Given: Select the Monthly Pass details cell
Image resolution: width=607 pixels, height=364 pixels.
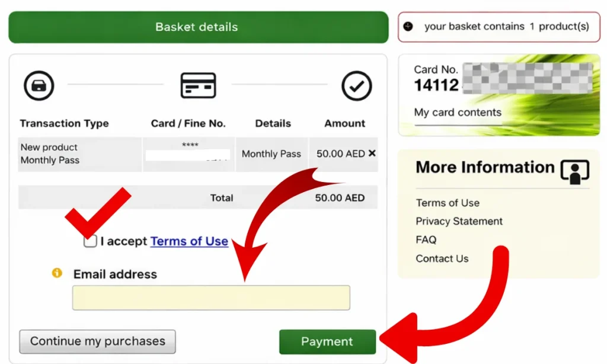Looking at the screenshot, I should (271, 154).
